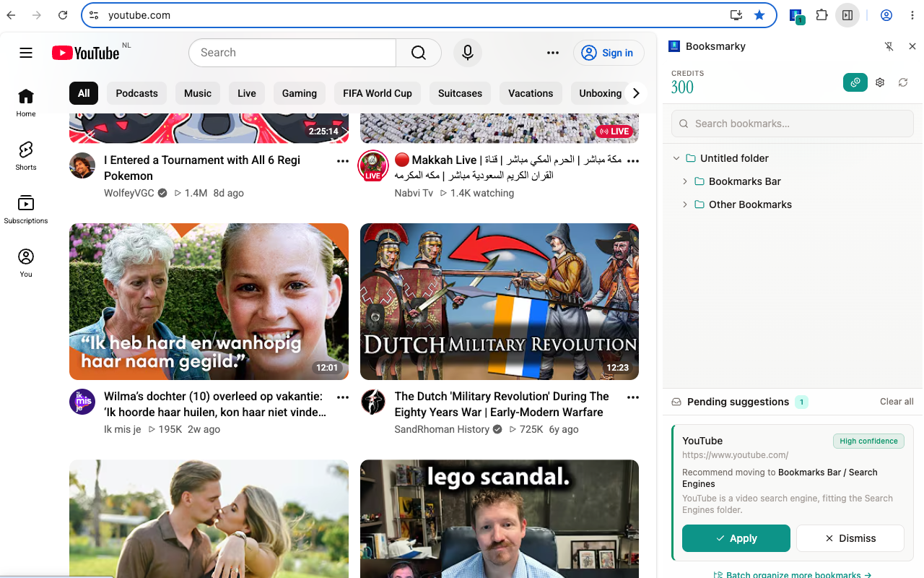The image size is (924, 578).
Task: Refresh bookmarks with the sync icon
Action: [903, 82]
